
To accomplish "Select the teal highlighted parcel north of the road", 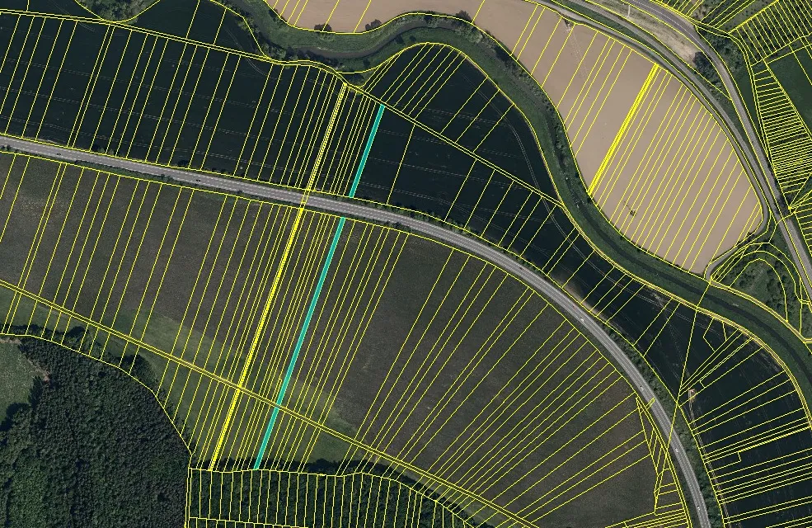I will tap(367, 151).
